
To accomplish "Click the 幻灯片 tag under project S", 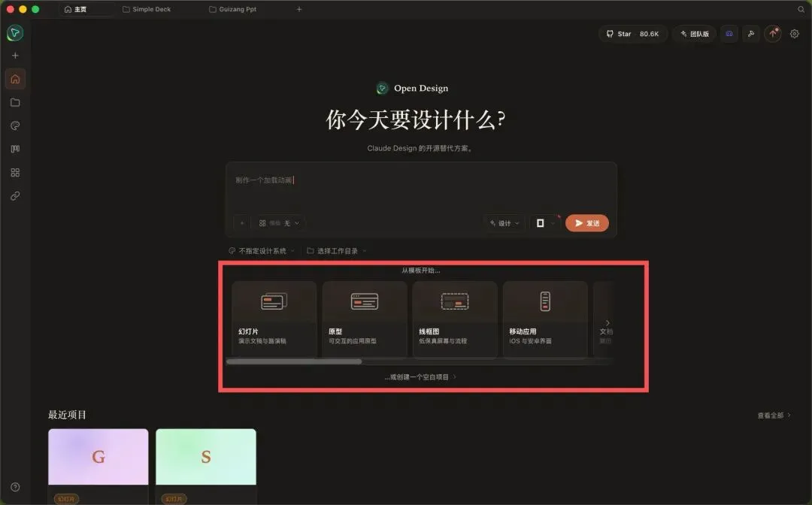I will pyautogui.click(x=174, y=499).
